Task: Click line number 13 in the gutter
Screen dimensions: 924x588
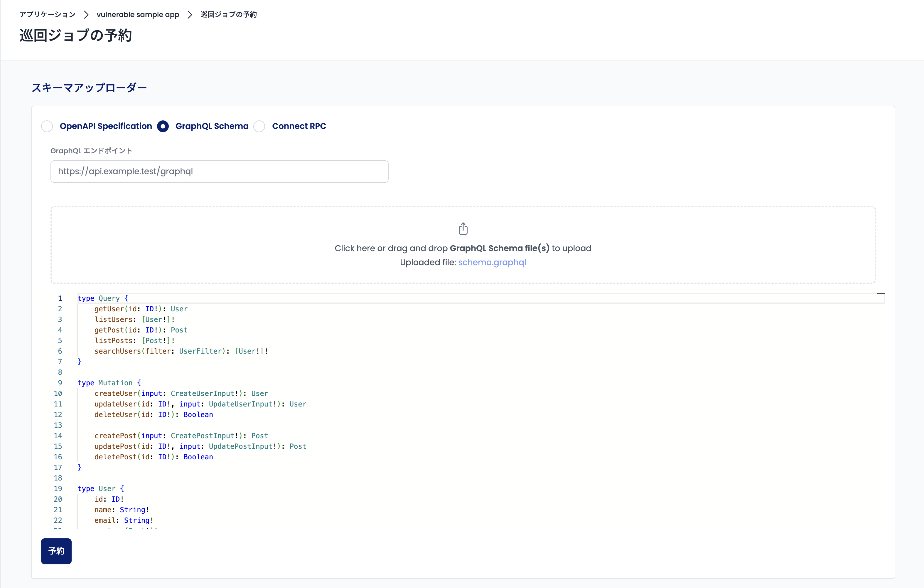Action: tap(58, 425)
